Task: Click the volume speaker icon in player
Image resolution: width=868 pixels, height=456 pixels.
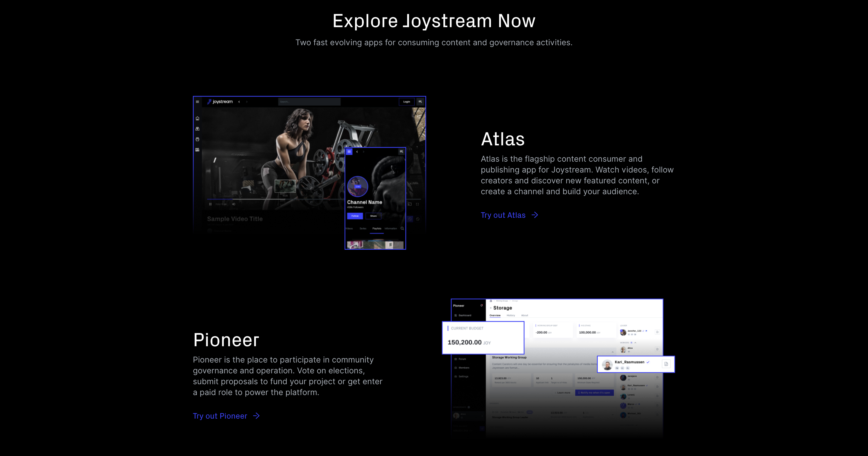Action: coord(234,204)
